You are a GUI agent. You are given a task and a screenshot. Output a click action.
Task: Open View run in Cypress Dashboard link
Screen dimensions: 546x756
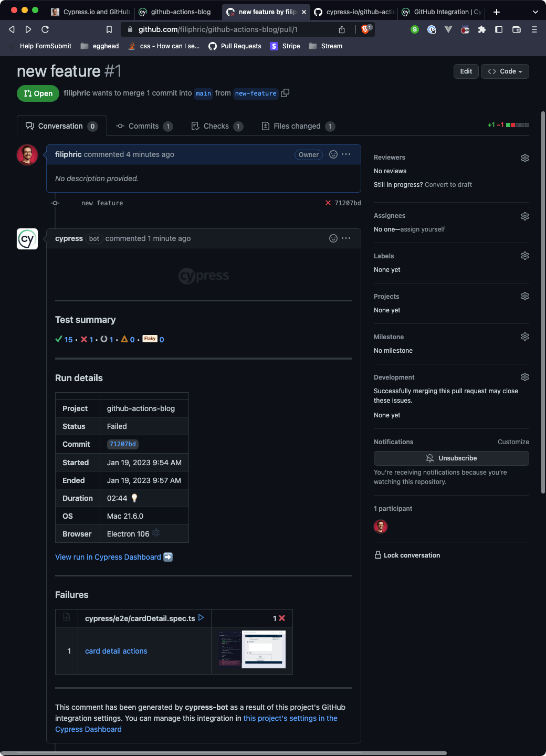coord(108,556)
